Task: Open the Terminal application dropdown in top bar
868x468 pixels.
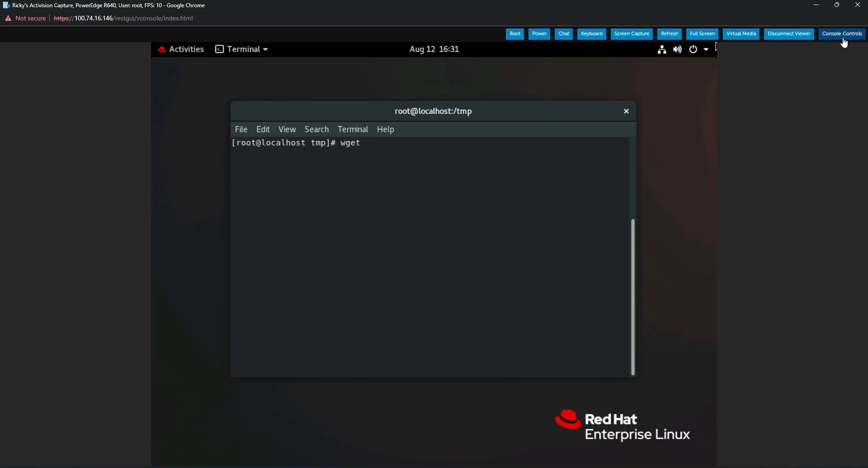Action: tap(241, 49)
